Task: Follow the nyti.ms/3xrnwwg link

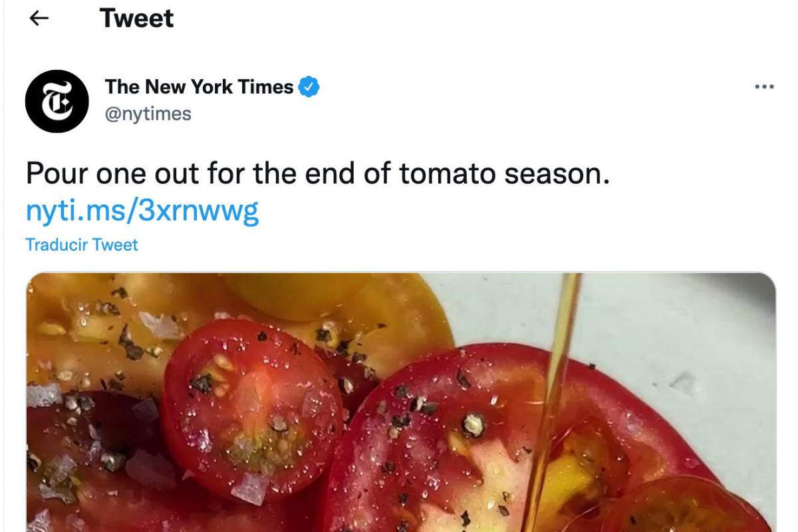Action: pos(142,210)
